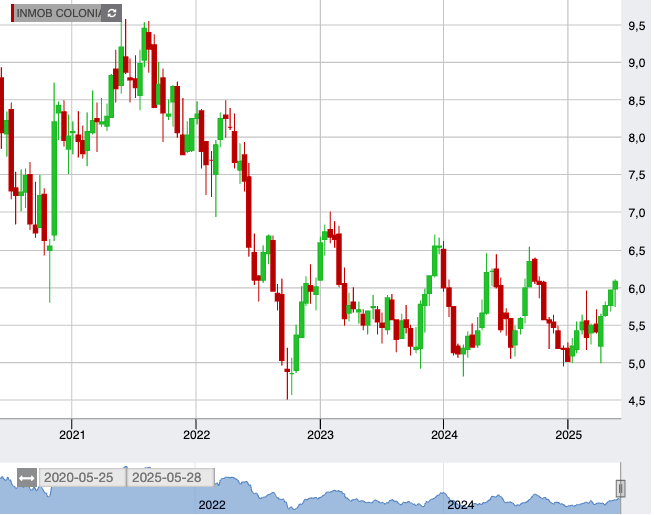
Task: Click the 2023 x-axis label
Action: [x=320, y=435]
